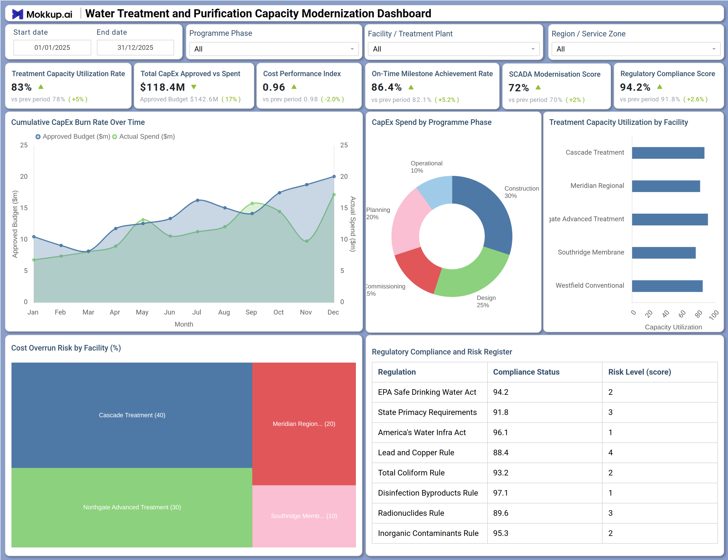This screenshot has width=728, height=560.
Task: Click America's Water Infra Act row label
Action: tap(422, 433)
